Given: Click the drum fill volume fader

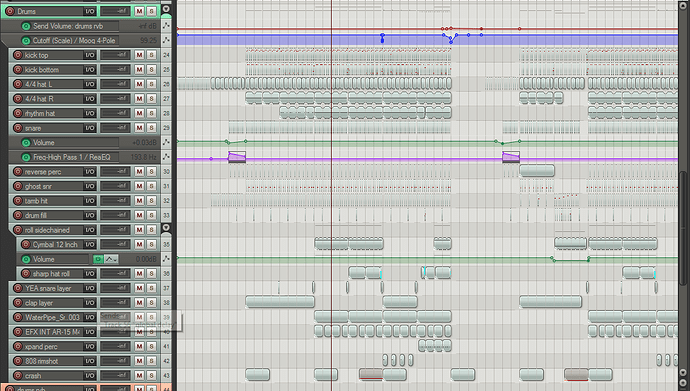Looking at the screenshot, I should [x=115, y=215].
